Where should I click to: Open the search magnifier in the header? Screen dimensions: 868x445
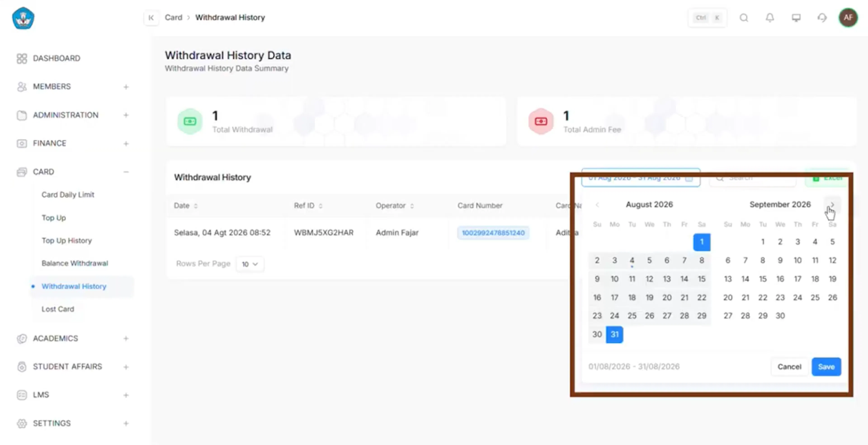tap(744, 17)
